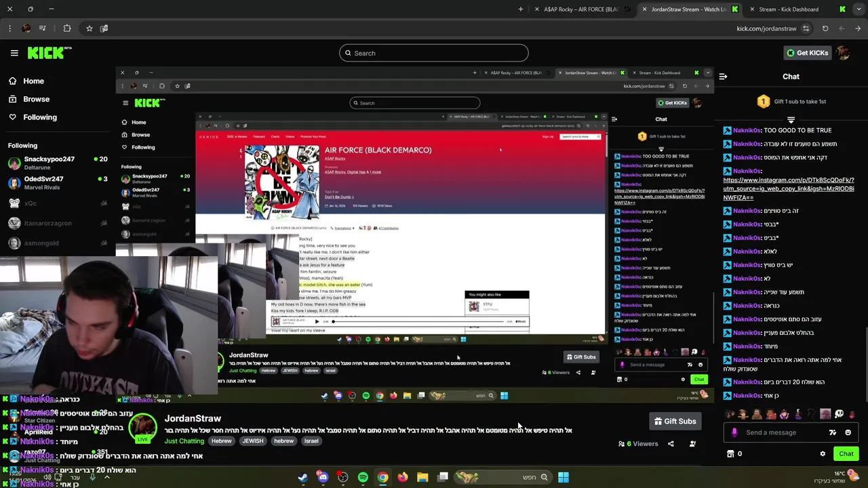868x488 pixels.
Task: Open the browser extensions puzzle icon
Action: (x=66, y=28)
